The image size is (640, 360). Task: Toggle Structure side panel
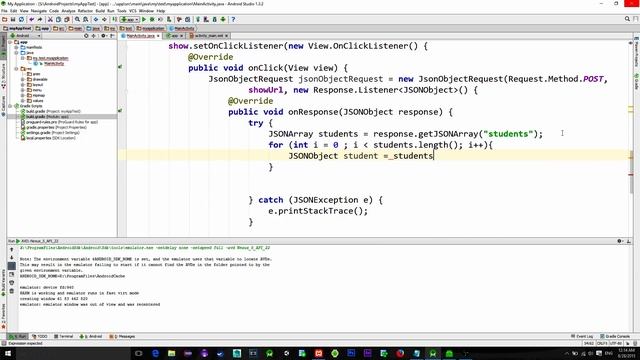click(x=3, y=76)
